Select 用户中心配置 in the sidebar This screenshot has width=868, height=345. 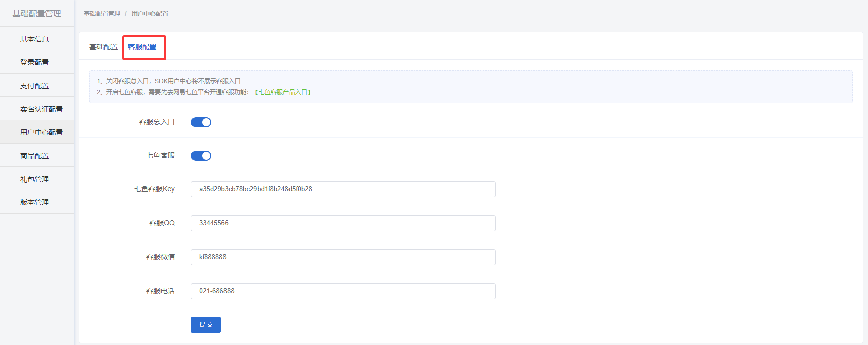37,132
